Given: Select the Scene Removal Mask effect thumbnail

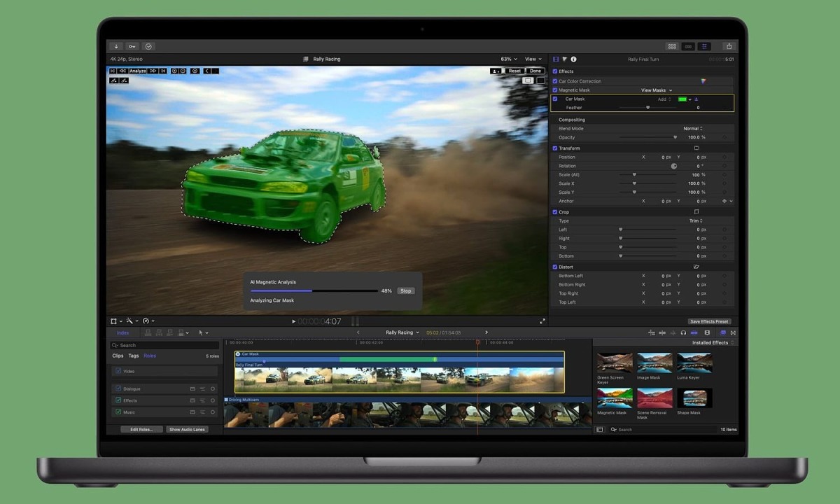Looking at the screenshot, I should tap(655, 398).
